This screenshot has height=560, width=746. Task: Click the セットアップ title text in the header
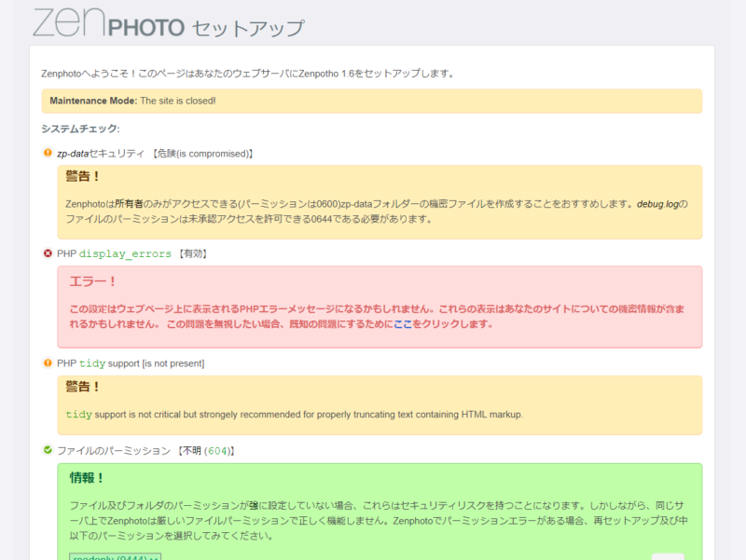pos(248,28)
